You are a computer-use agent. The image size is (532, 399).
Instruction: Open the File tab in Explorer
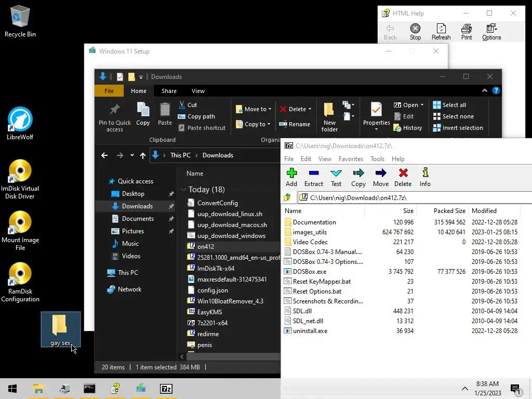click(x=109, y=90)
